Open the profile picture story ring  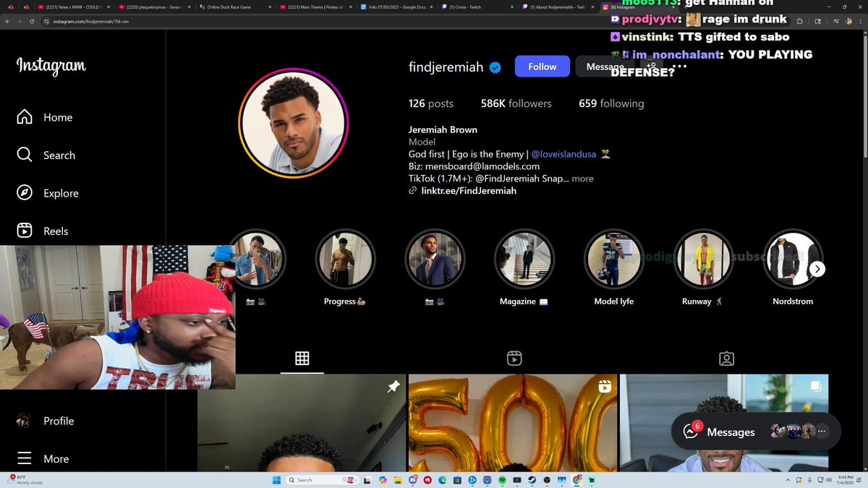pos(293,121)
